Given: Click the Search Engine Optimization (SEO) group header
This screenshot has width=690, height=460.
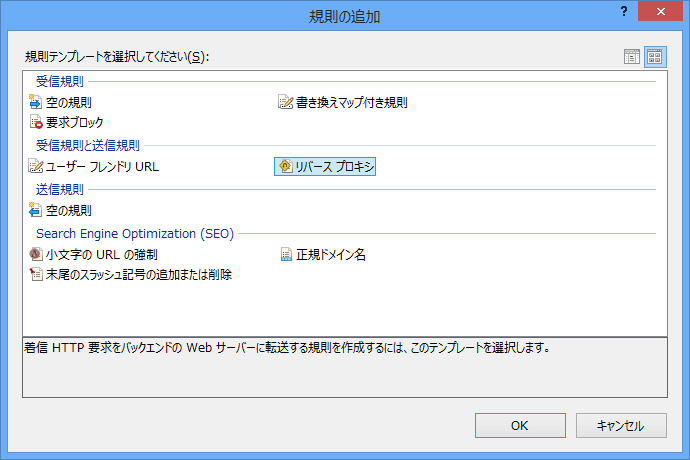Looking at the screenshot, I should [x=135, y=233].
